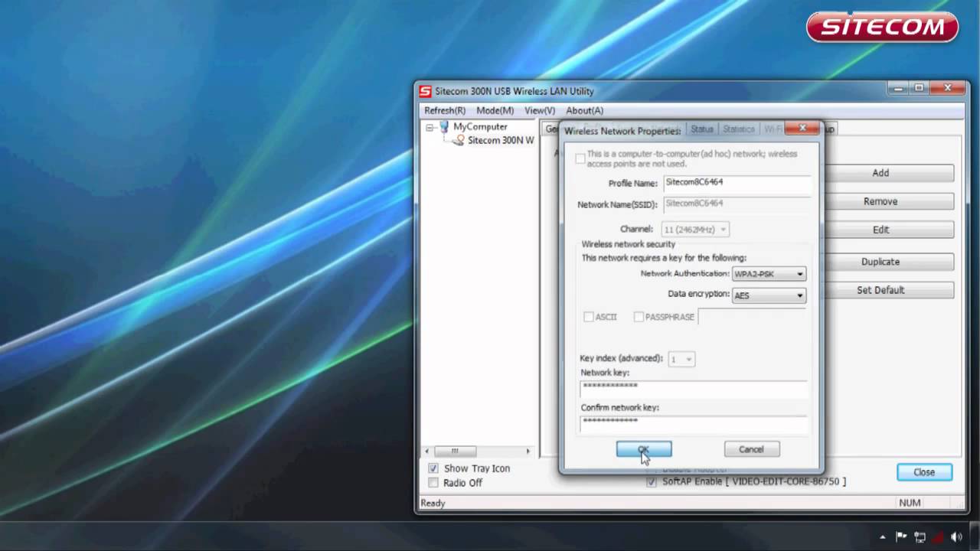The height and width of the screenshot is (551, 980).
Task: Select the MyComputer computer icon in tree
Action: pos(444,127)
